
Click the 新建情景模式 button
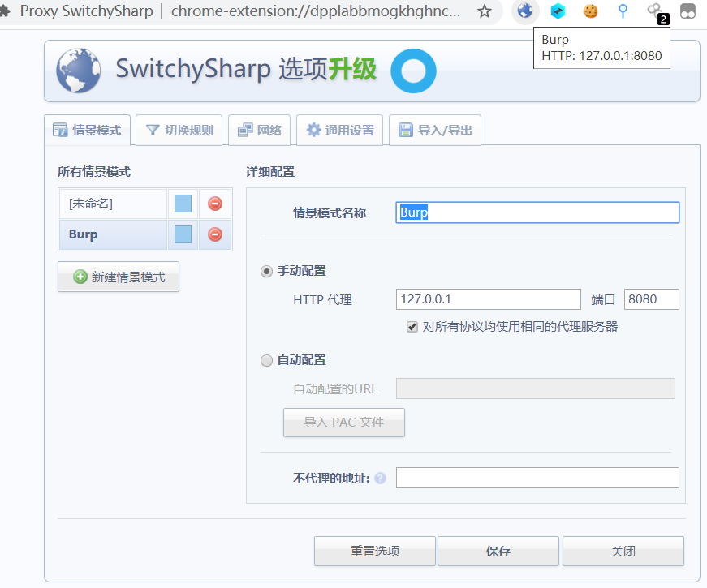point(119,277)
